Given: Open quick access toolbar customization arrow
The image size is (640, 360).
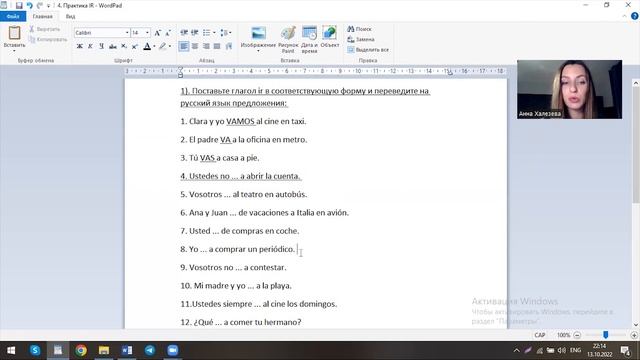Looking at the screenshot, I should click(49, 6).
